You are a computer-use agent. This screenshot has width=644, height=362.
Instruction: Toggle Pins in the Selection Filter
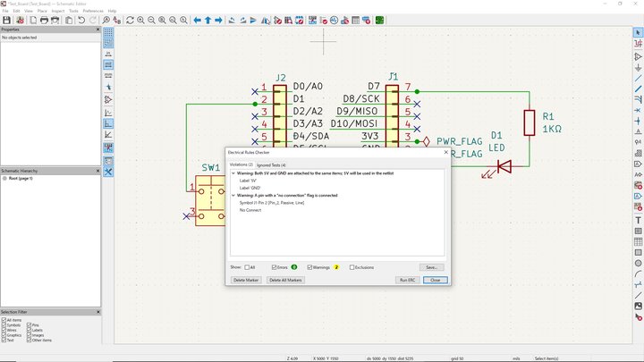[x=30, y=325]
